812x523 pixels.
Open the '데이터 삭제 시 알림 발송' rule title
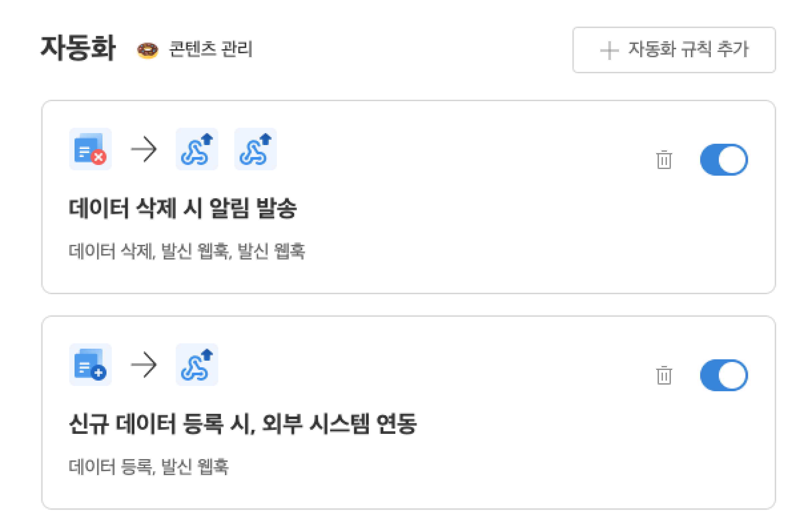pyautogui.click(x=183, y=208)
